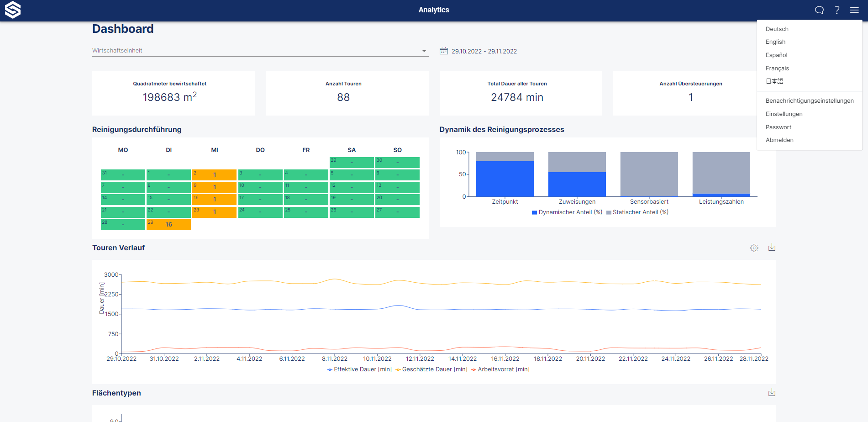The height and width of the screenshot is (422, 868).
Task: Toggle Effektive Dauer [min] legend series
Action: click(359, 369)
